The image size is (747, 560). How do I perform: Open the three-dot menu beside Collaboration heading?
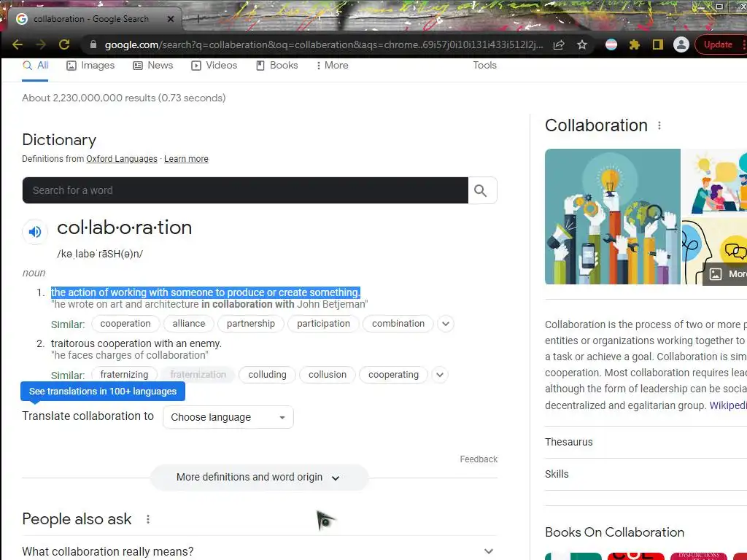[659, 125]
